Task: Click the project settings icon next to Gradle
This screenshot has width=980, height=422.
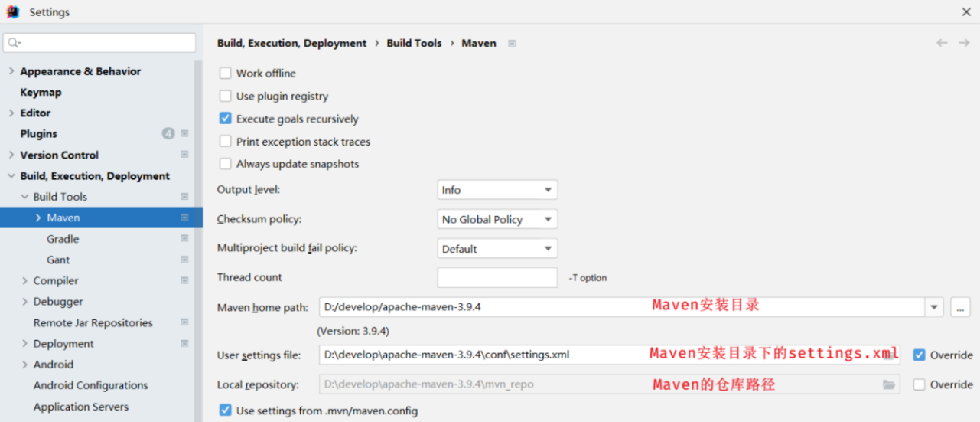Action: [x=184, y=239]
